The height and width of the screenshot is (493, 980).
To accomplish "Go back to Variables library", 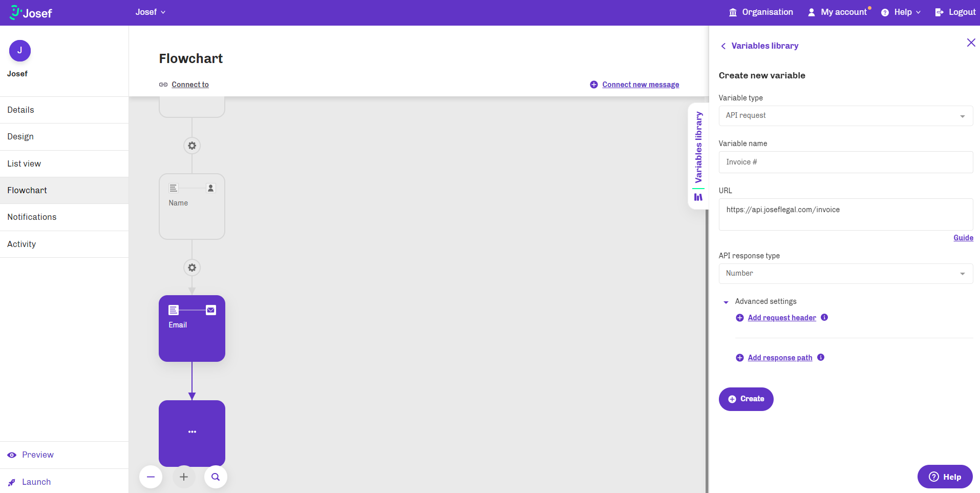I will 764,46.
